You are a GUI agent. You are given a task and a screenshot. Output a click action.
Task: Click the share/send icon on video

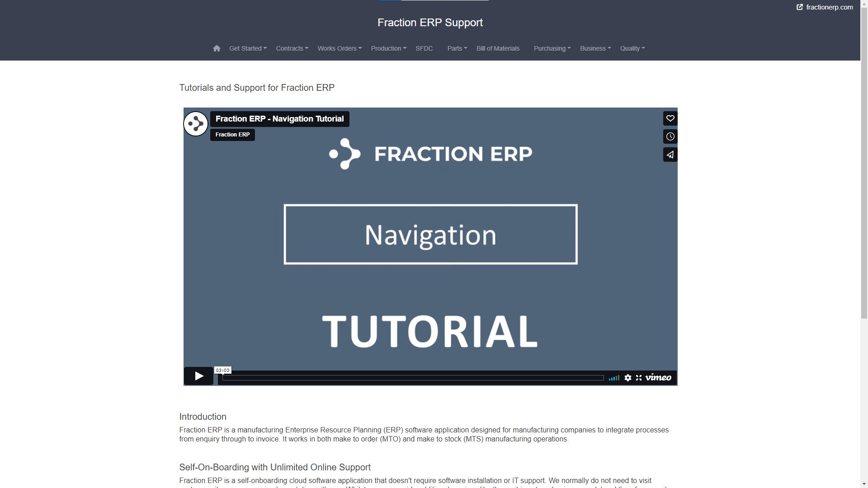click(670, 155)
